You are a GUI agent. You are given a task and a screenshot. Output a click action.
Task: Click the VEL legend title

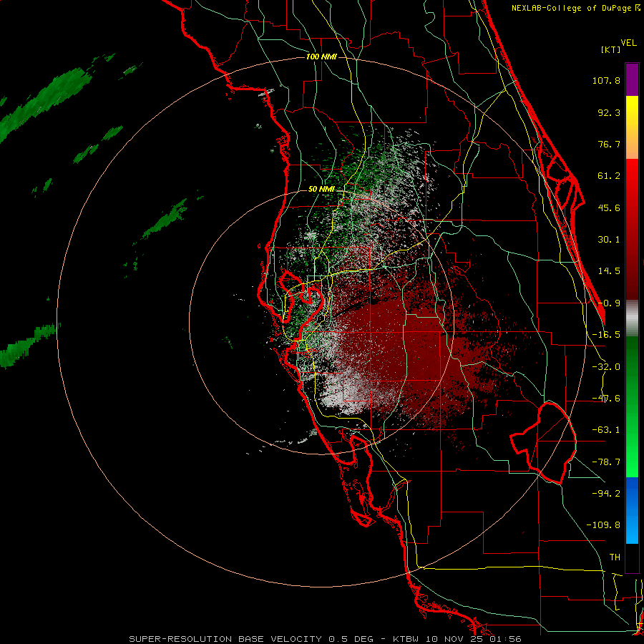(628, 43)
